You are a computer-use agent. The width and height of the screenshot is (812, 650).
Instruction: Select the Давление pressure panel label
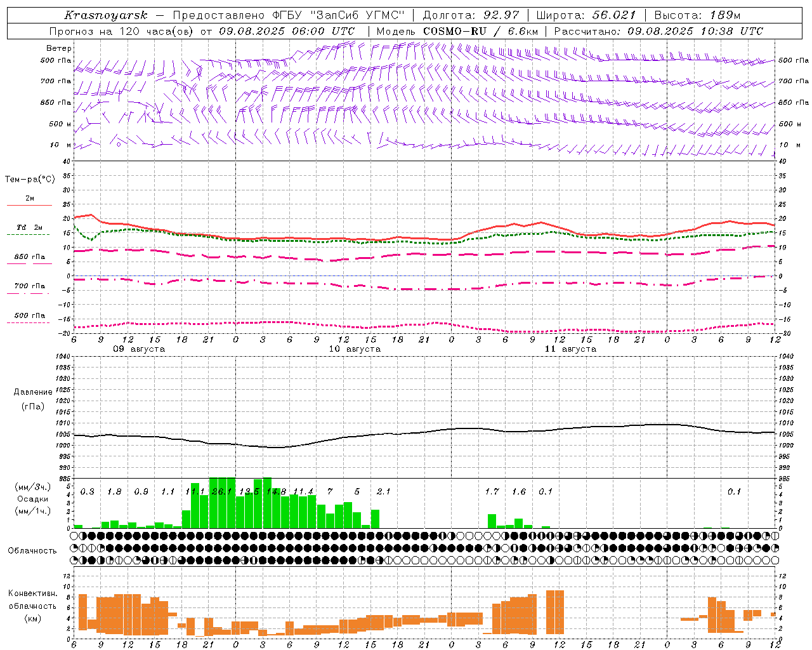(32, 392)
